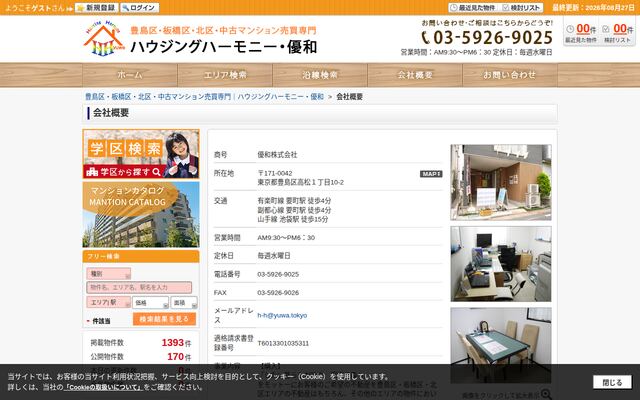This screenshot has height=400, width=640.
Task: Expand the 価格 dropdown
Action: tap(150, 302)
